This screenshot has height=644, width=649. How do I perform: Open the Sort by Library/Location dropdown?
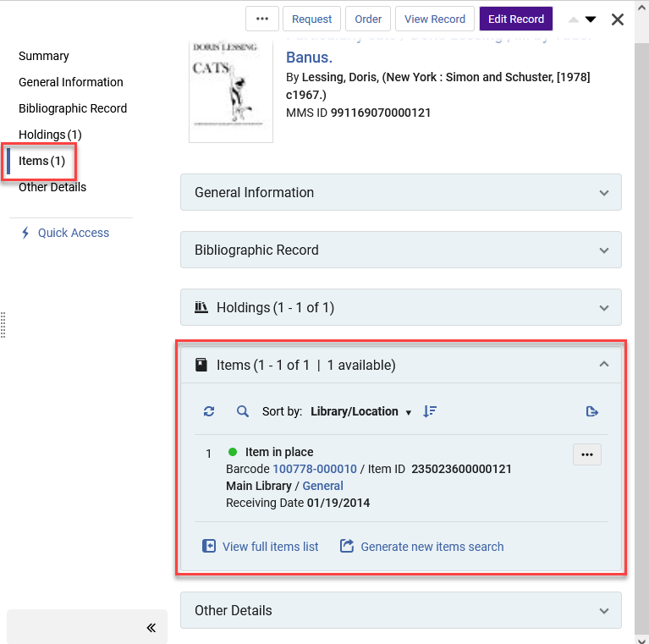click(x=361, y=411)
